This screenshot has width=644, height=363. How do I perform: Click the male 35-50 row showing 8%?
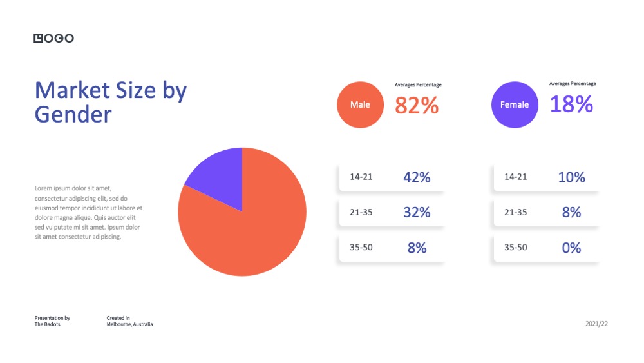click(392, 248)
